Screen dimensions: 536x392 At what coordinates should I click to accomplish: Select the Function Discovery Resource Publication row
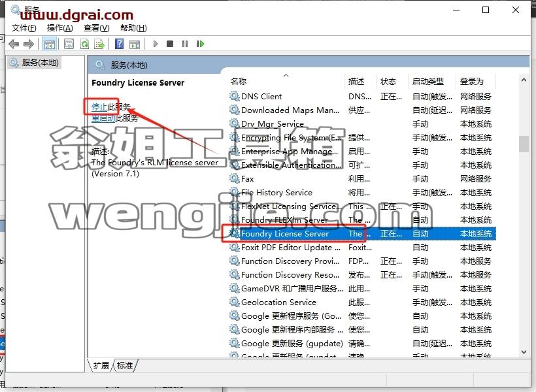pos(362,275)
